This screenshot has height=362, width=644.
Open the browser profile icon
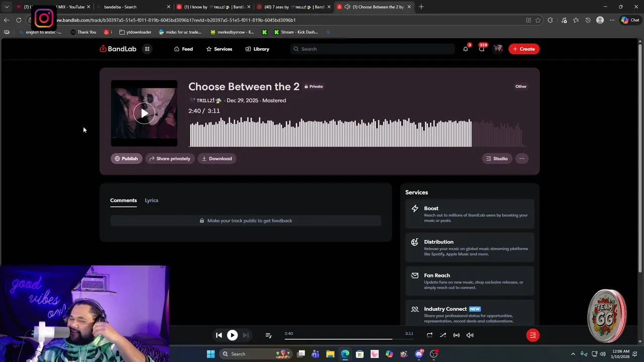[x=600, y=20]
